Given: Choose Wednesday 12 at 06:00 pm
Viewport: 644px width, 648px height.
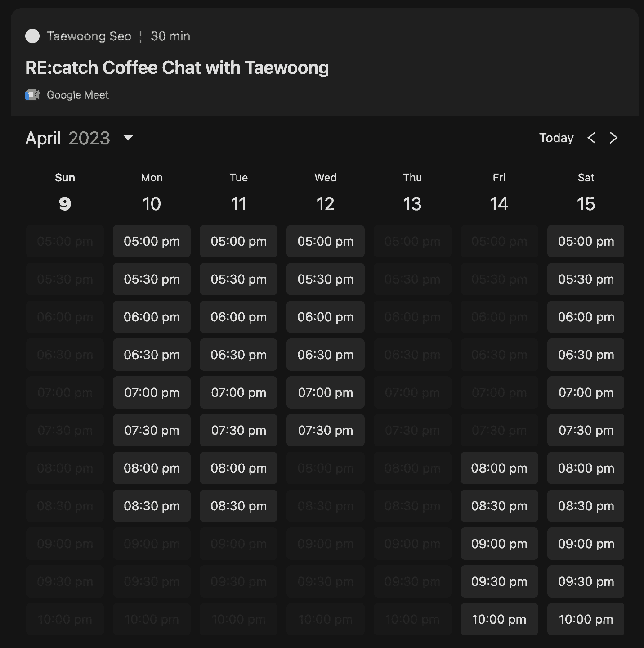Looking at the screenshot, I should (x=325, y=317).
